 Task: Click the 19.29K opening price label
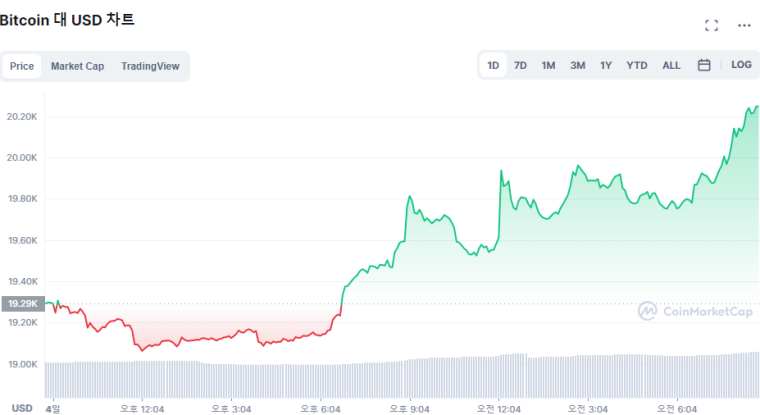click(x=22, y=303)
